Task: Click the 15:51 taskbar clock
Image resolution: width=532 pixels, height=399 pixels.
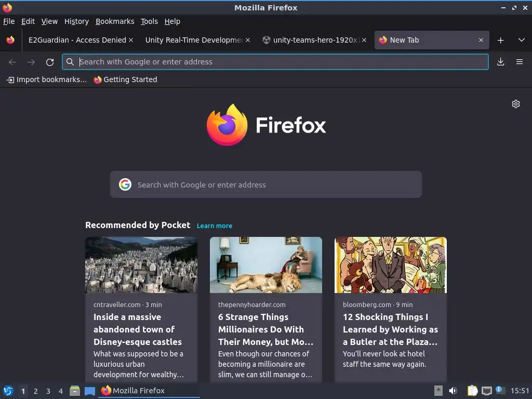Action: pyautogui.click(x=520, y=391)
